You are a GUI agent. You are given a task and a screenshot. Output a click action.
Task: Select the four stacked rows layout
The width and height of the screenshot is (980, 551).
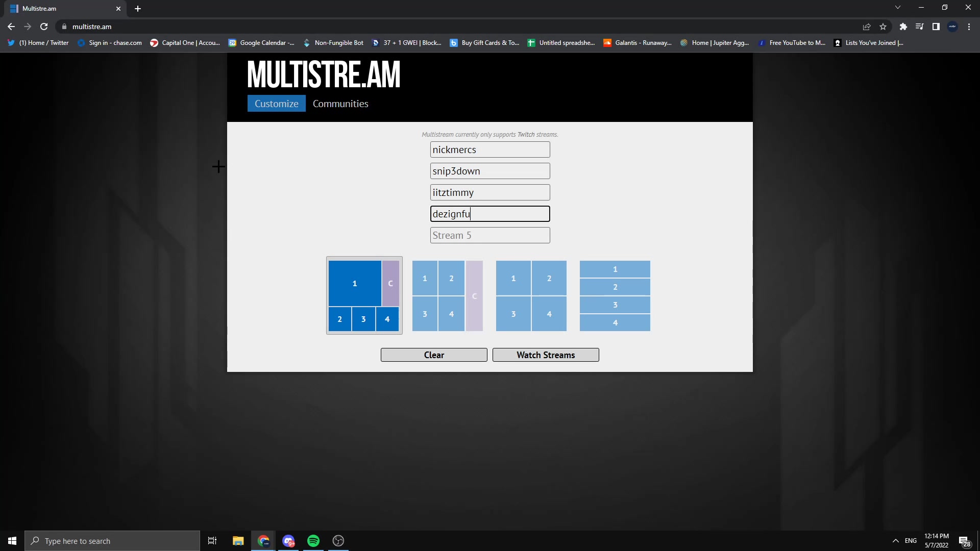click(615, 296)
